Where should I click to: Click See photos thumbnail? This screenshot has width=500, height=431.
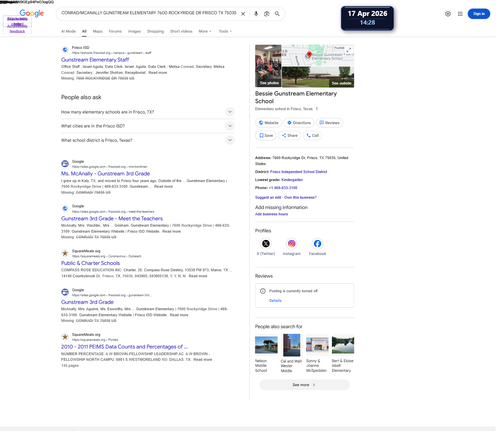[268, 66]
